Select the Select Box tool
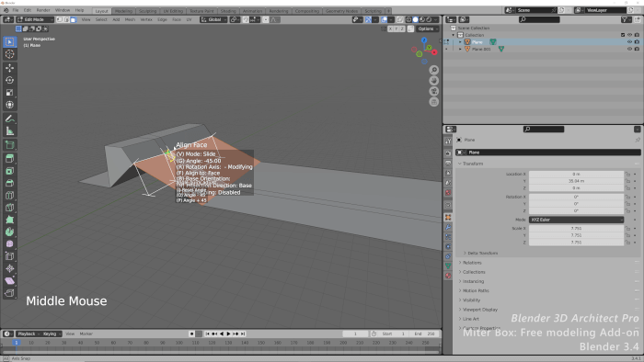This screenshot has height=362, width=644. [10, 42]
